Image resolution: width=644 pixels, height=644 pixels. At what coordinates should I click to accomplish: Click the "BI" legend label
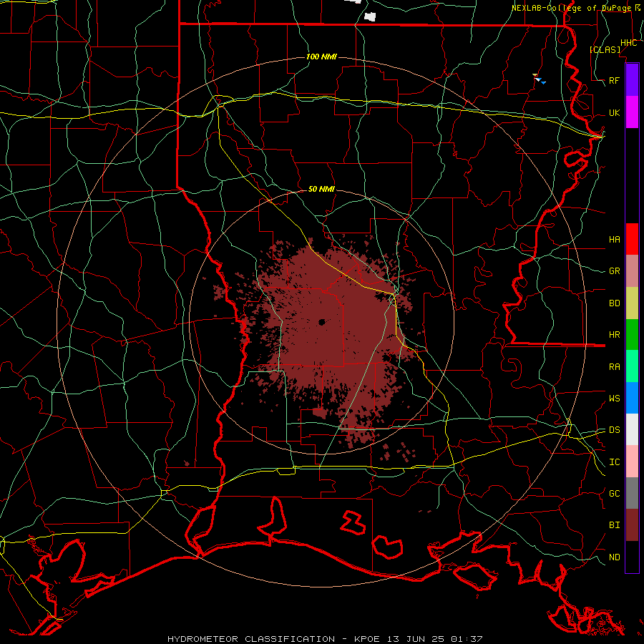point(614,525)
